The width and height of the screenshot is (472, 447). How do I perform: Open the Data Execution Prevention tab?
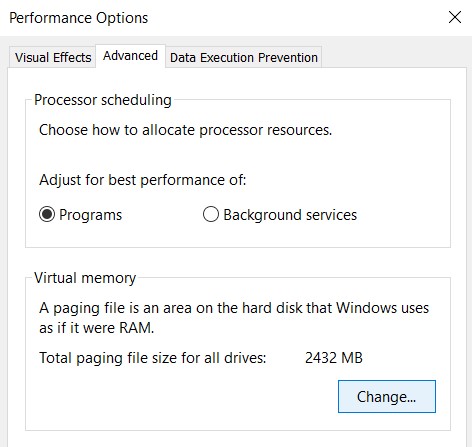(x=243, y=57)
